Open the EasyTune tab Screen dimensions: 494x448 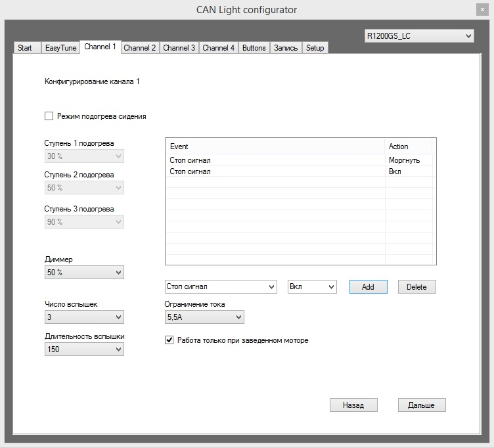coord(60,48)
